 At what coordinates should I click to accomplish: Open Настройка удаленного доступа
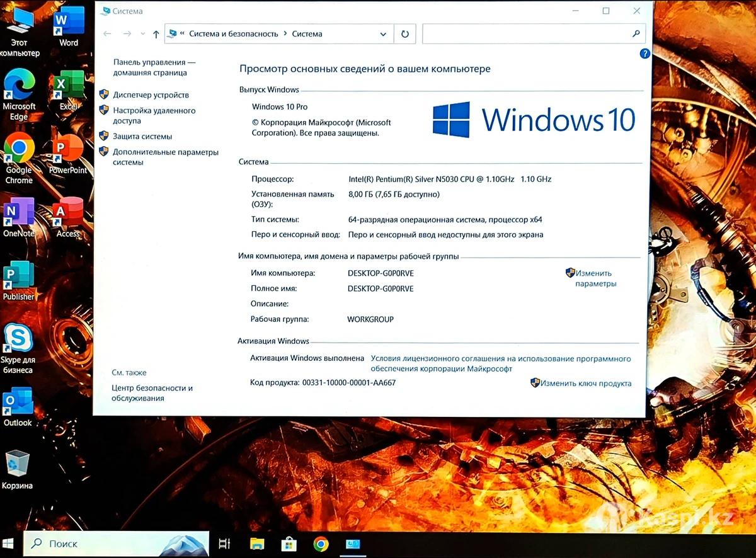pos(154,115)
